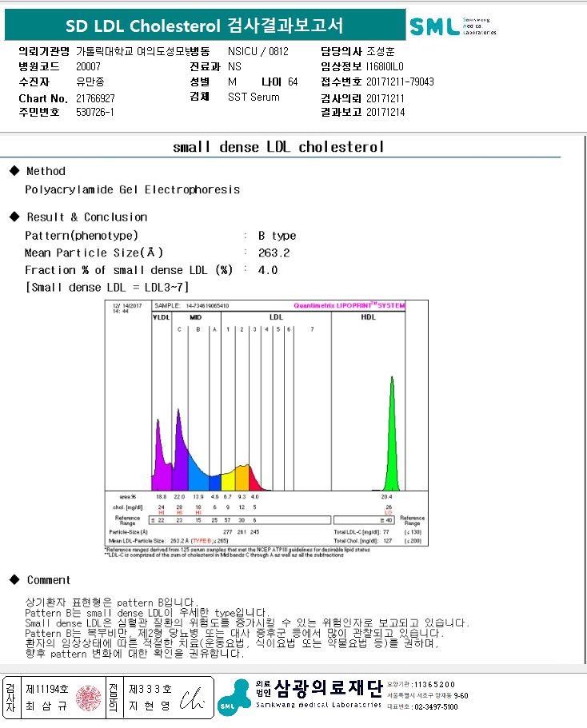
Task: Click the diamond bullet before Comment
Action: pos(14,579)
